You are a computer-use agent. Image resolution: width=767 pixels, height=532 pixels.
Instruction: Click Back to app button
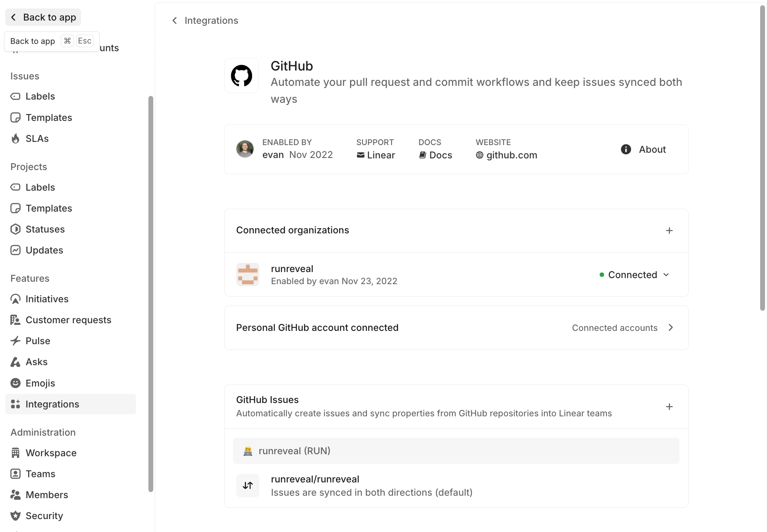pos(43,17)
